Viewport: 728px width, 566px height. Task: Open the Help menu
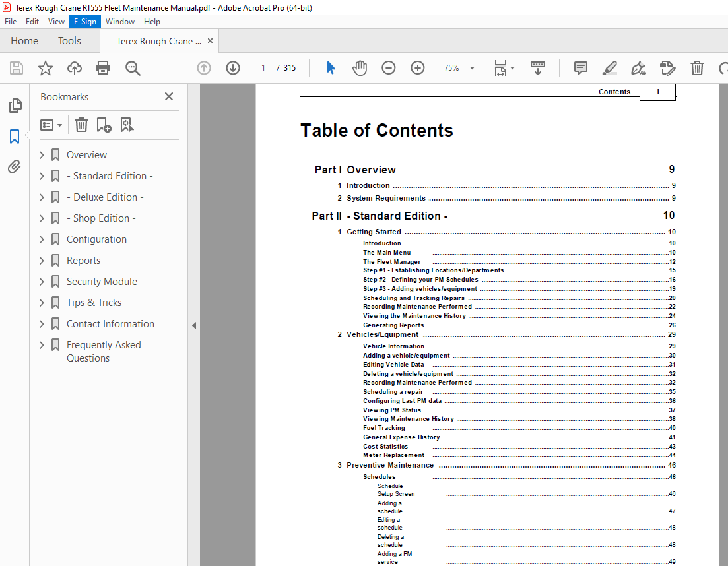[152, 21]
